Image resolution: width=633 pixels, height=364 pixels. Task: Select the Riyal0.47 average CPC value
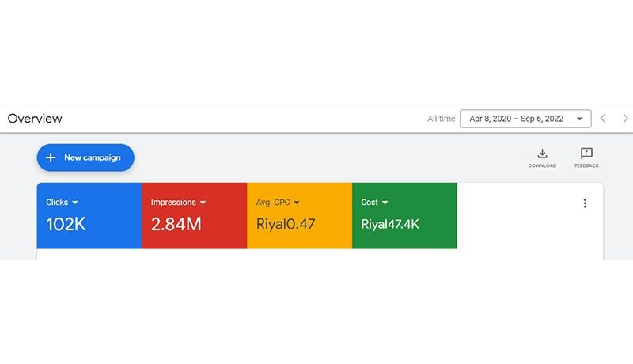click(286, 224)
